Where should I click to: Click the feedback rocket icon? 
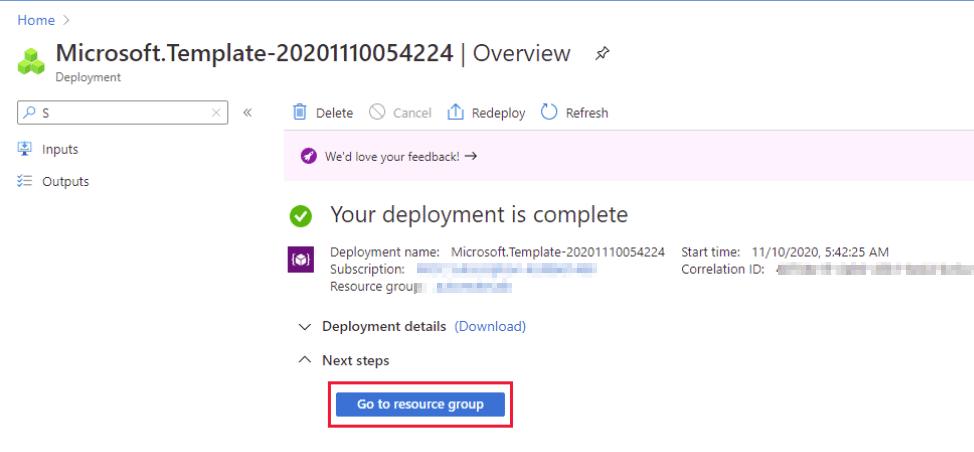pyautogui.click(x=308, y=157)
